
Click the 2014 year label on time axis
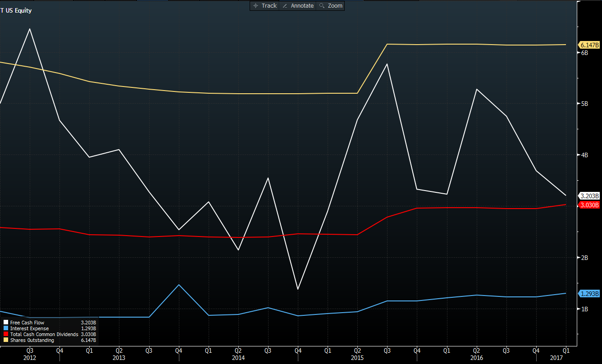tap(238, 357)
